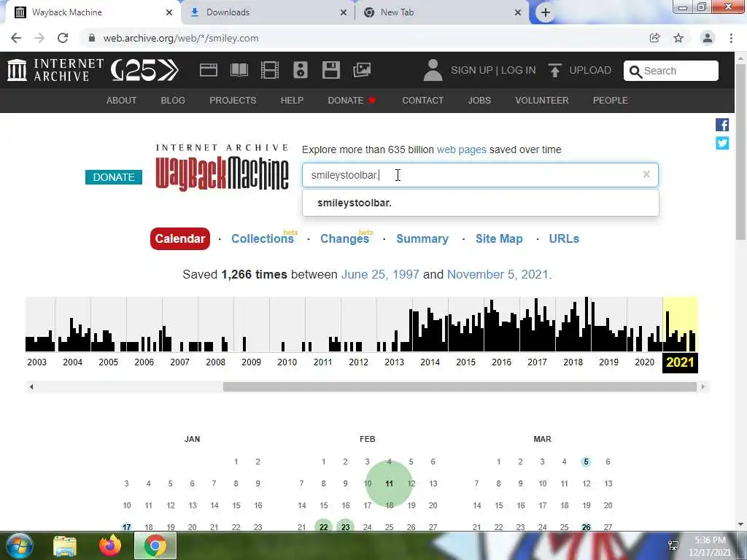Open the June 25, 1997 capture link
The image size is (747, 560).
tap(380, 274)
